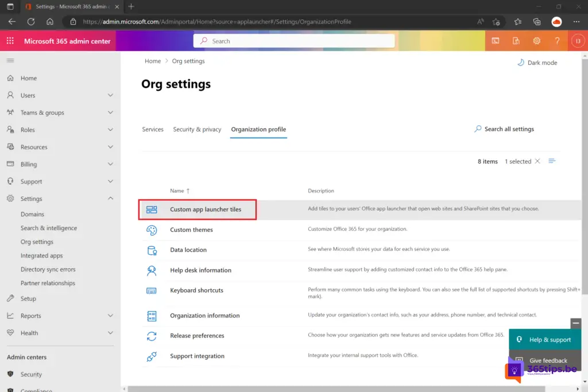Open the Help & support button

(545, 340)
